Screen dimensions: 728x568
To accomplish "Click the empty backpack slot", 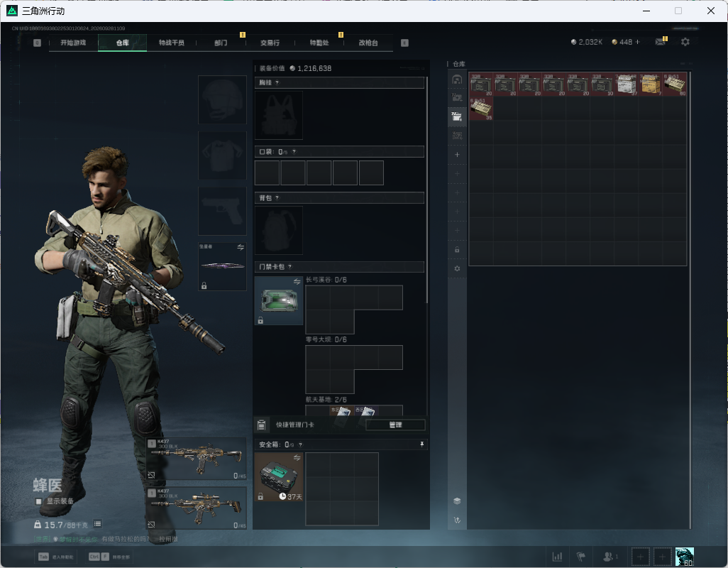I will pyautogui.click(x=279, y=230).
